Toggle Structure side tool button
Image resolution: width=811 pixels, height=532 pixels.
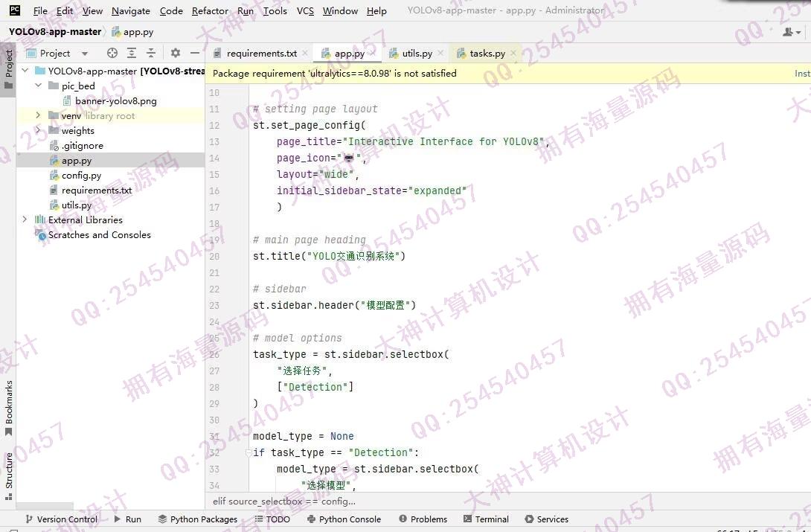point(8,475)
